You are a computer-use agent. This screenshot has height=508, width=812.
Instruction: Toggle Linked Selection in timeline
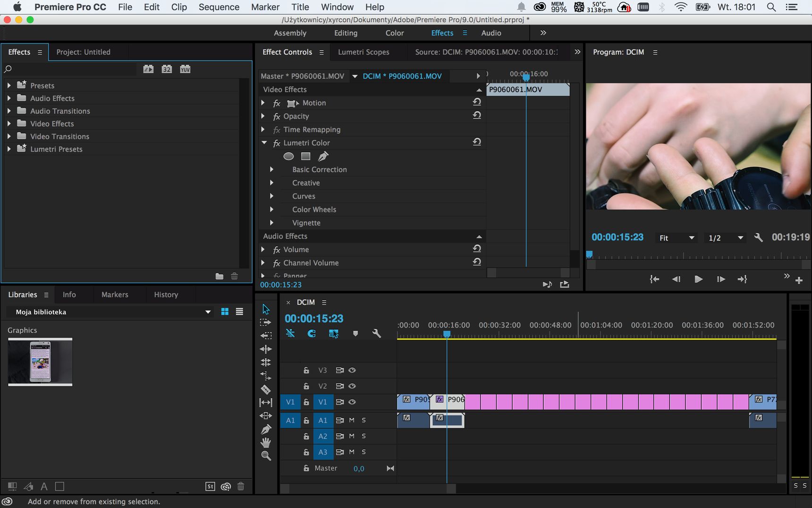coord(333,334)
